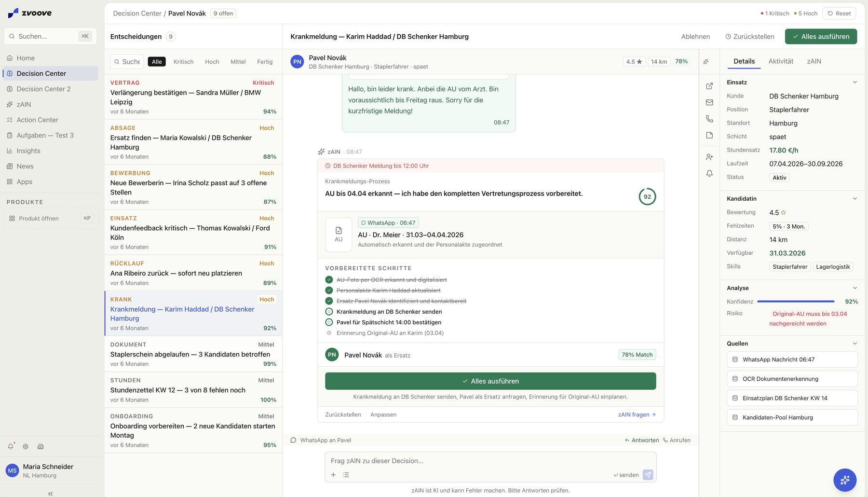Focus decisions list Suche field

tap(127, 62)
